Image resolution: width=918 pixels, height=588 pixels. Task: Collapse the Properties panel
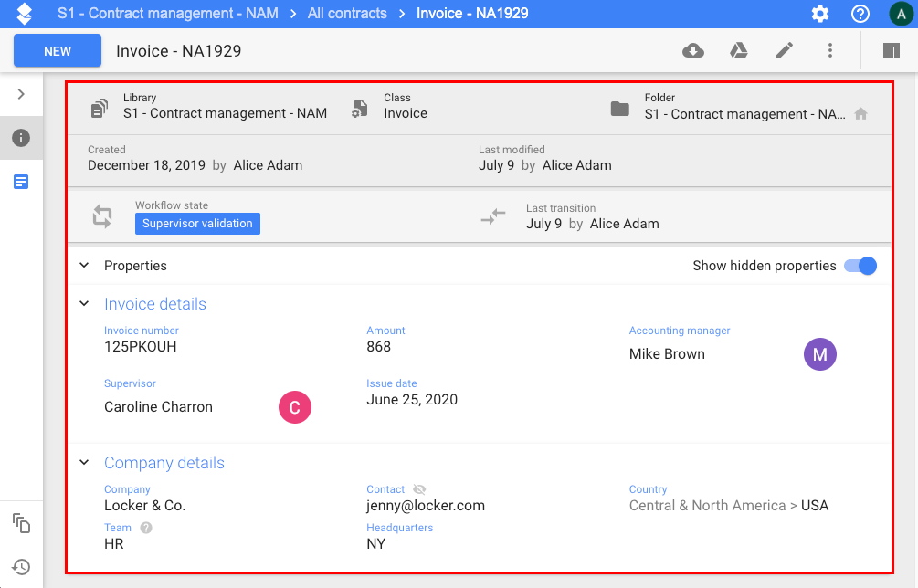pos(83,265)
